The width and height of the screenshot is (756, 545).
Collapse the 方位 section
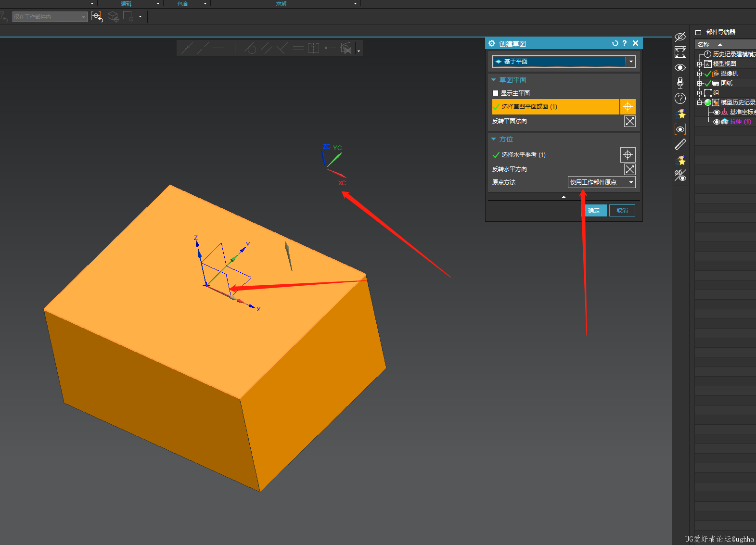click(x=493, y=139)
